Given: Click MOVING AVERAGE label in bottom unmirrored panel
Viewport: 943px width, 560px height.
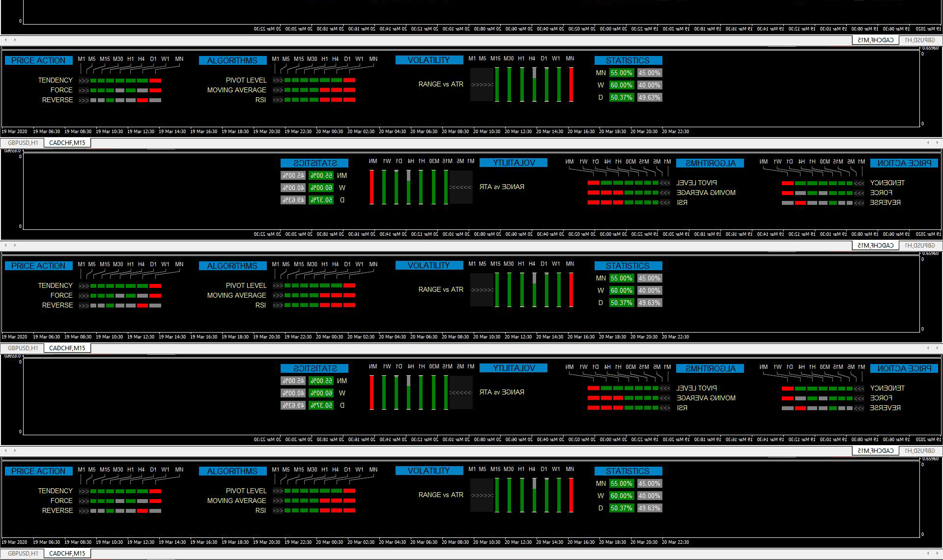Looking at the screenshot, I should click(x=236, y=501).
